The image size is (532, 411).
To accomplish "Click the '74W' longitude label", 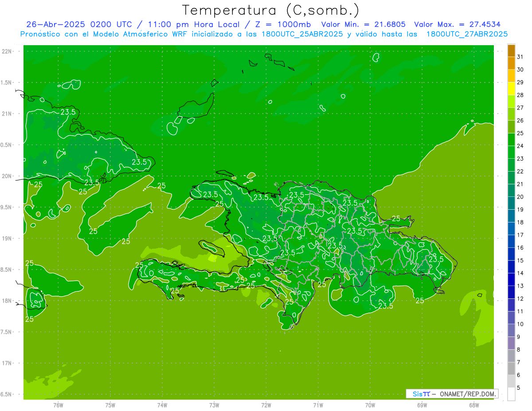I will (x=162, y=405).
